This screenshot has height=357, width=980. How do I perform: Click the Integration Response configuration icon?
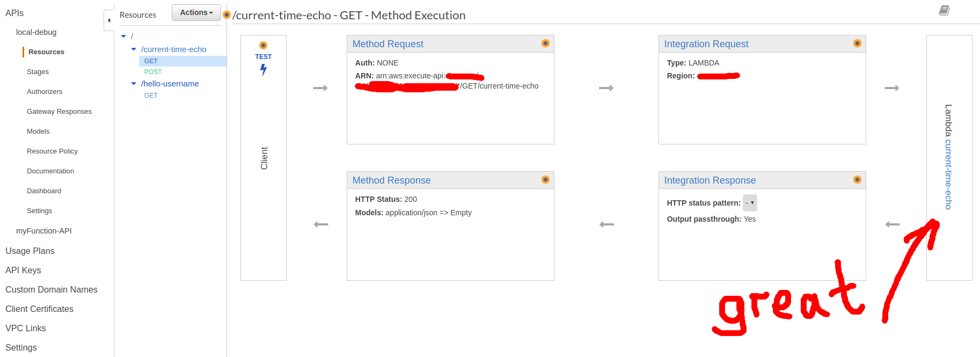click(x=857, y=179)
